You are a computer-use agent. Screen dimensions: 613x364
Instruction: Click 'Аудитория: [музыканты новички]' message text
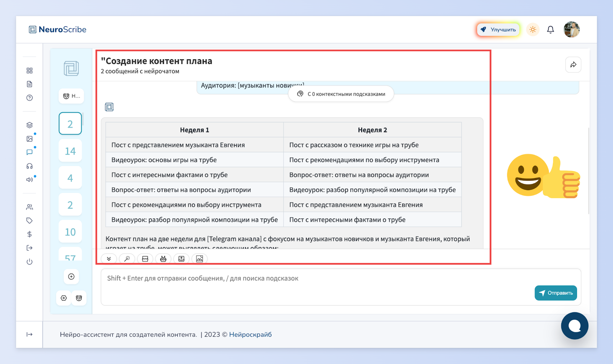tap(252, 85)
